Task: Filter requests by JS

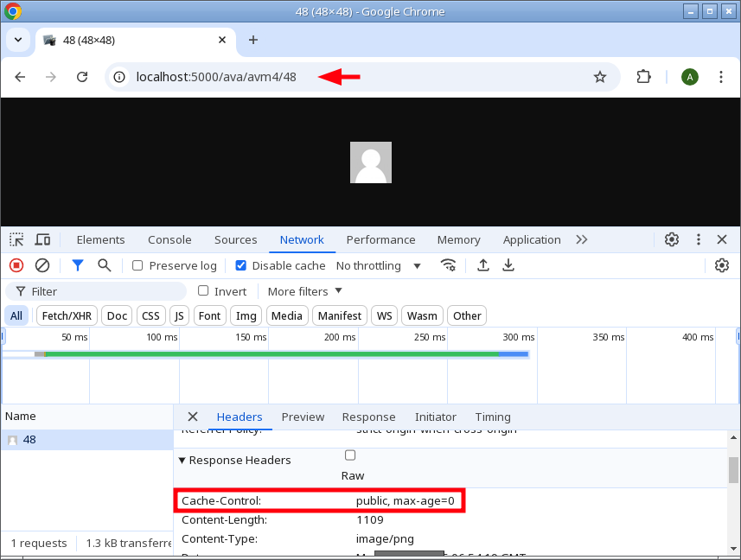Action: coord(179,316)
